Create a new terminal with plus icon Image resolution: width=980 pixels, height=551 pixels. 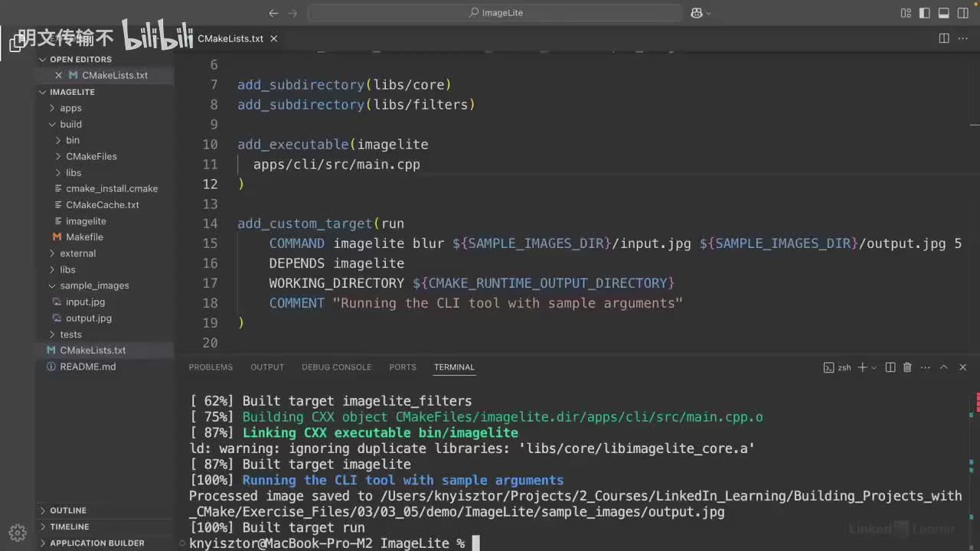point(862,367)
